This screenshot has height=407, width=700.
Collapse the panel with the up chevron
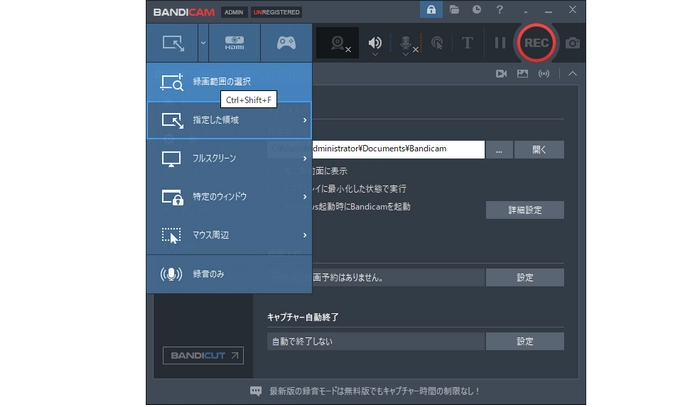[572, 73]
